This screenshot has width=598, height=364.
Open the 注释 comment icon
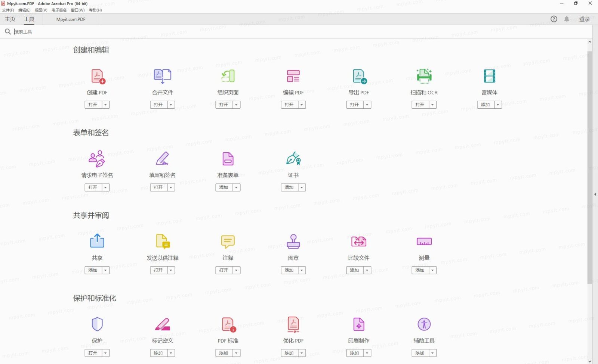(228, 242)
